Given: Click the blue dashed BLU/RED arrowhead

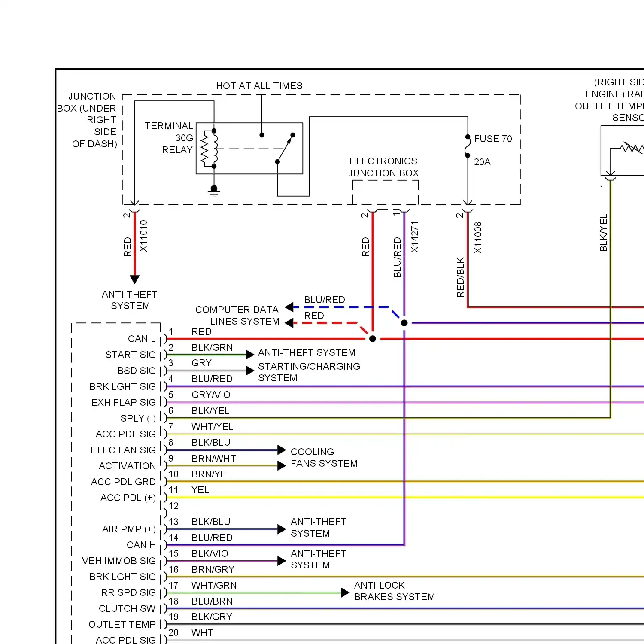Looking at the screenshot, I should [x=289, y=307].
